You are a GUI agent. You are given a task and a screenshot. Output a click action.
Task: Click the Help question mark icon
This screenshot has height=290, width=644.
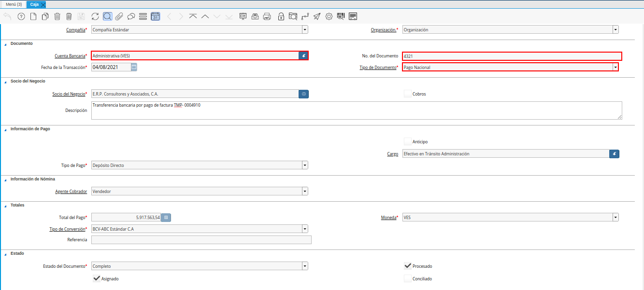(21, 16)
